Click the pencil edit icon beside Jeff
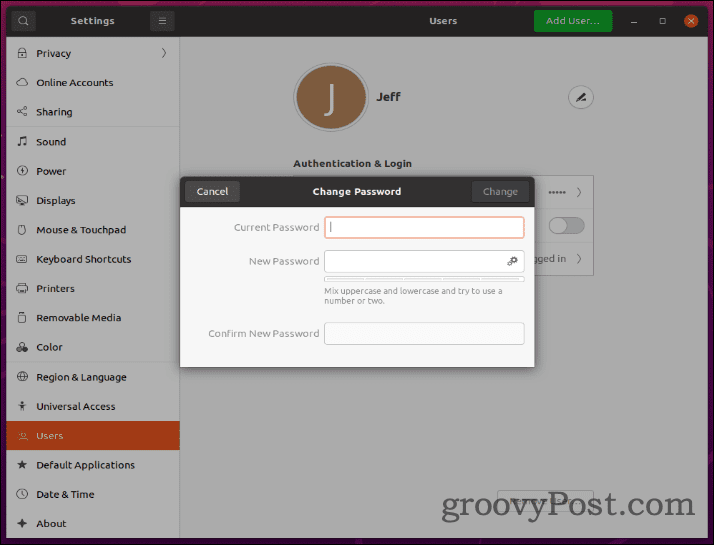Screen dimensions: 714x545 pyautogui.click(x=580, y=97)
